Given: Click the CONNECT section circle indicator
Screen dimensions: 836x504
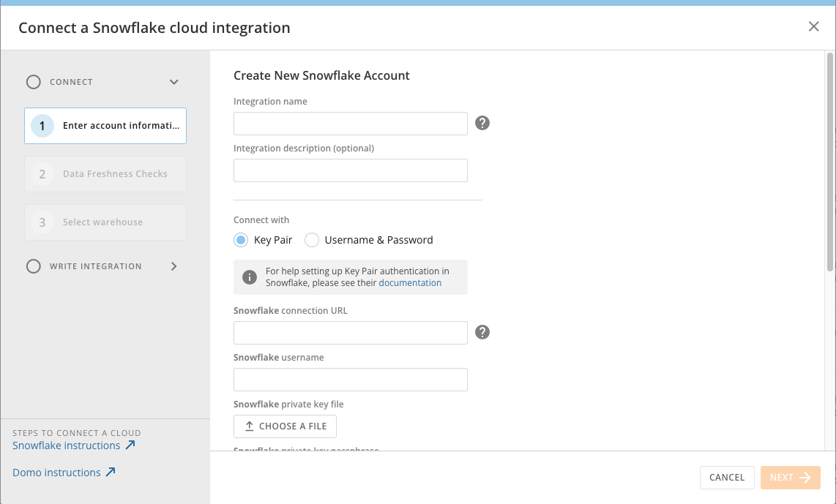Looking at the screenshot, I should point(34,82).
